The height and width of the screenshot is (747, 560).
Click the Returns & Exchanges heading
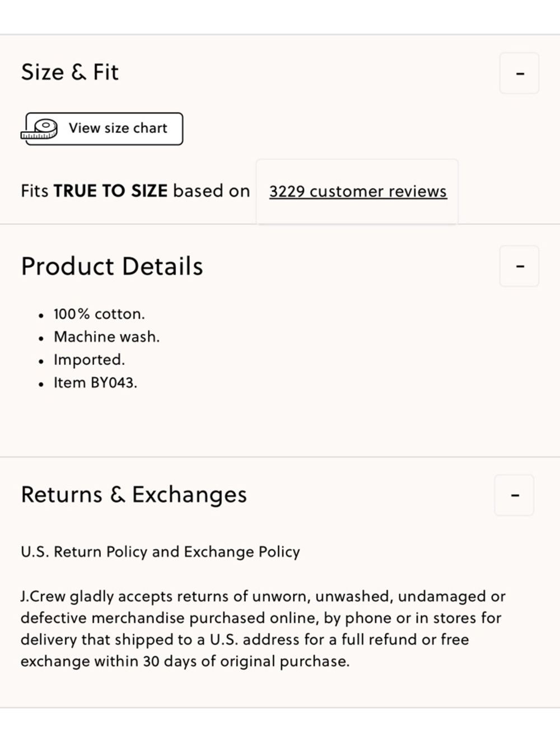coord(134,495)
